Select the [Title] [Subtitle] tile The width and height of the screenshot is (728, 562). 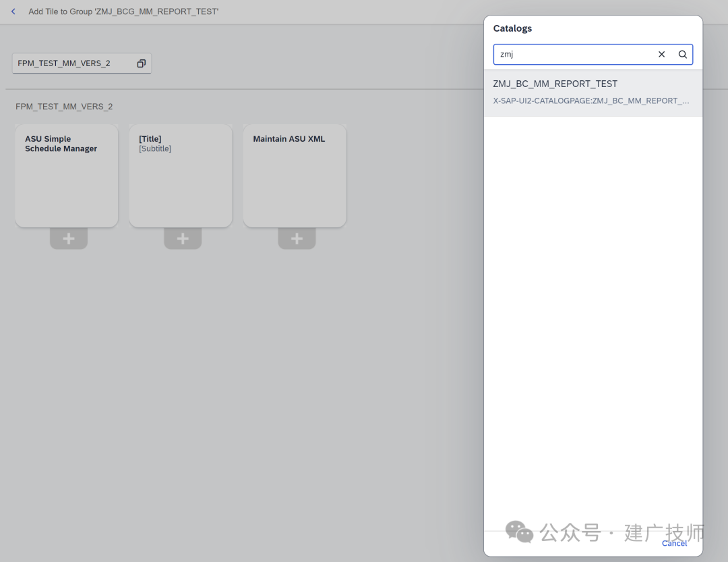coord(181,175)
